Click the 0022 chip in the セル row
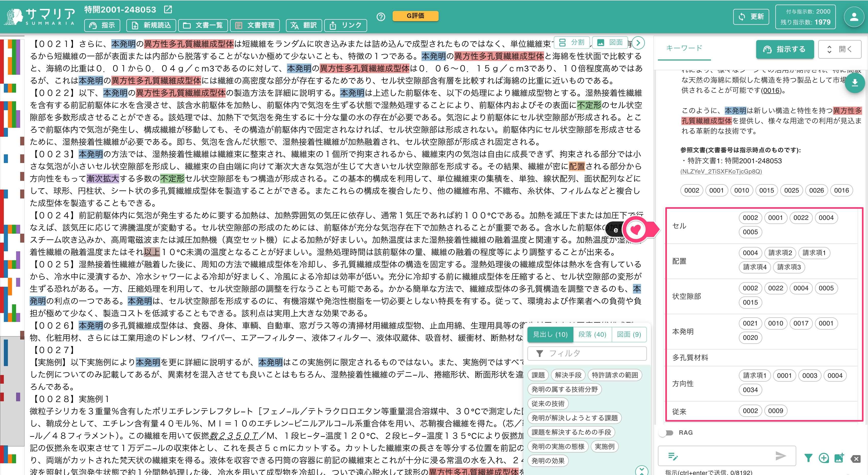868x475 pixels. (801, 218)
